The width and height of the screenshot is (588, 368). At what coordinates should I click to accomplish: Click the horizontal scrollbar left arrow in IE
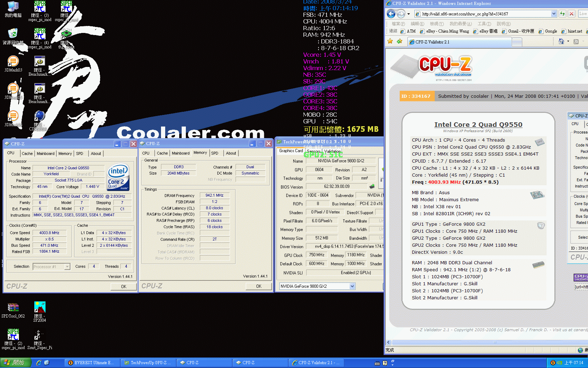(x=388, y=342)
